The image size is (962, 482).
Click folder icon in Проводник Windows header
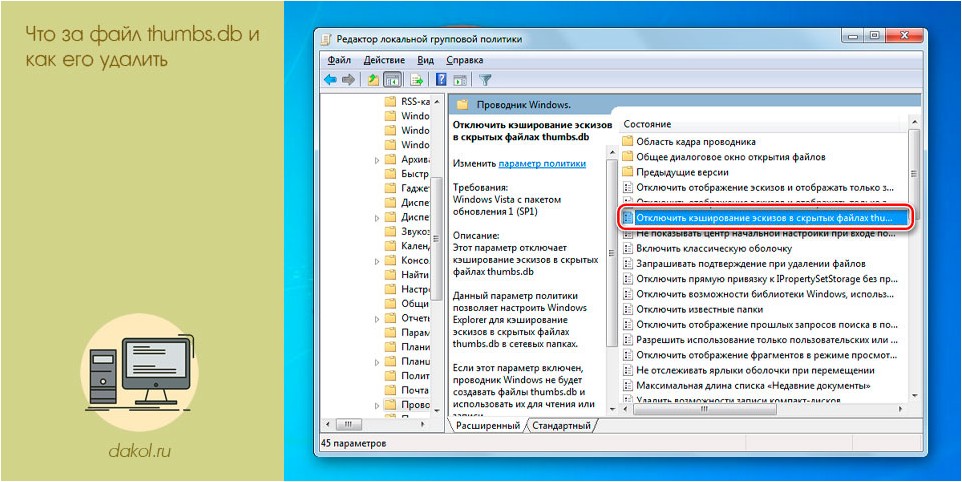coord(462,105)
